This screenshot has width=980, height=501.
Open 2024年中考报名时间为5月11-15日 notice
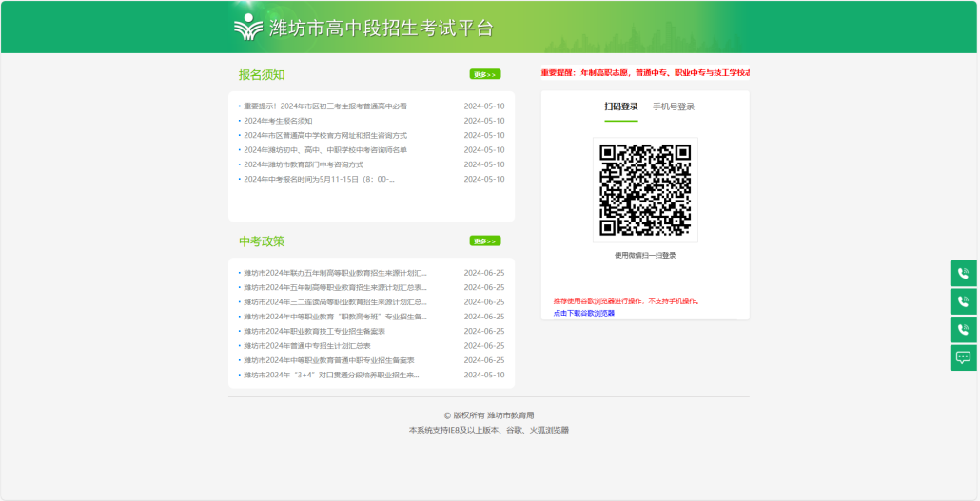click(320, 180)
